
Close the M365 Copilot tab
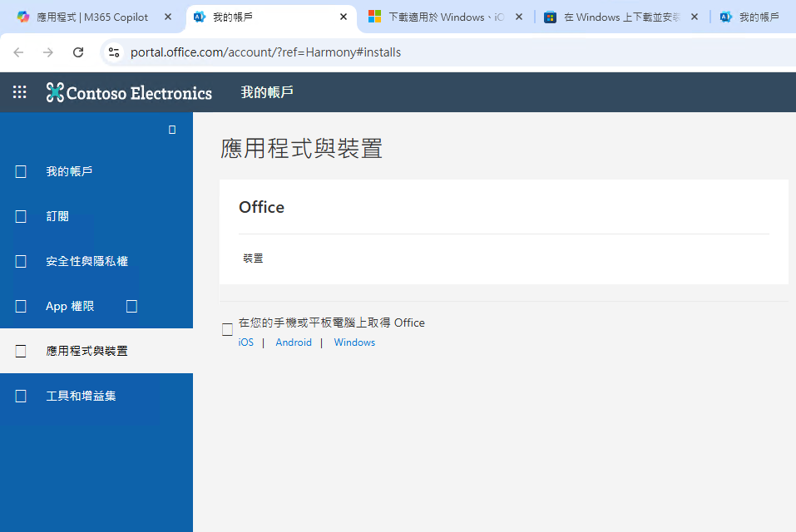point(168,17)
